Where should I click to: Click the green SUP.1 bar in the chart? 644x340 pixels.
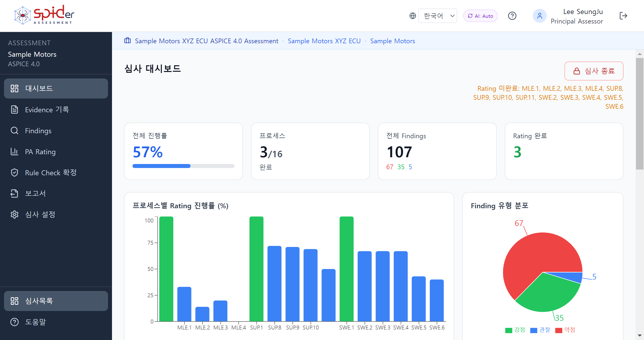click(x=256, y=269)
